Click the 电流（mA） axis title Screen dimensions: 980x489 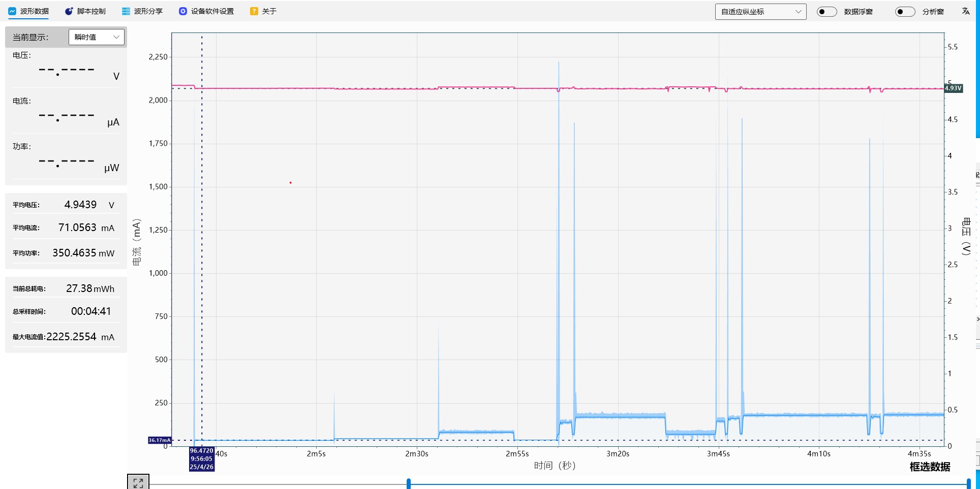click(x=136, y=242)
